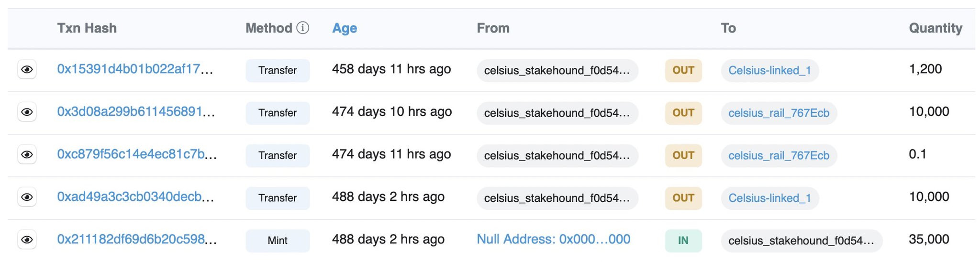Open transaction hash 0xc879f56c14e4ec81c7b
This screenshot has width=980, height=262.
(137, 154)
